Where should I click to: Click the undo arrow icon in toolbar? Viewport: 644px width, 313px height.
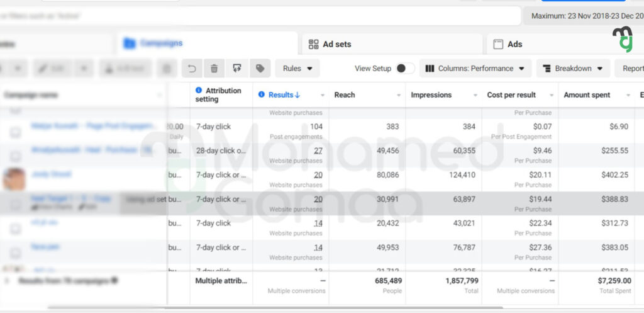pyautogui.click(x=193, y=69)
